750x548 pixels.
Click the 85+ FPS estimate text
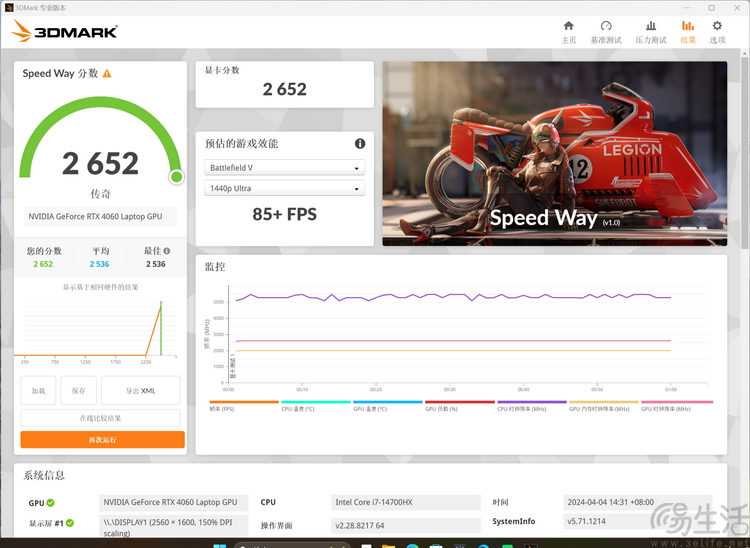285,214
